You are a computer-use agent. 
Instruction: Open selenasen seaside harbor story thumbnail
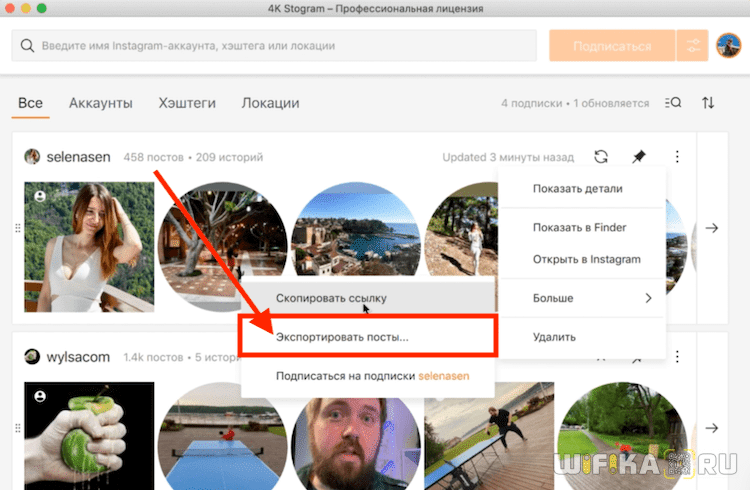tap(356, 229)
